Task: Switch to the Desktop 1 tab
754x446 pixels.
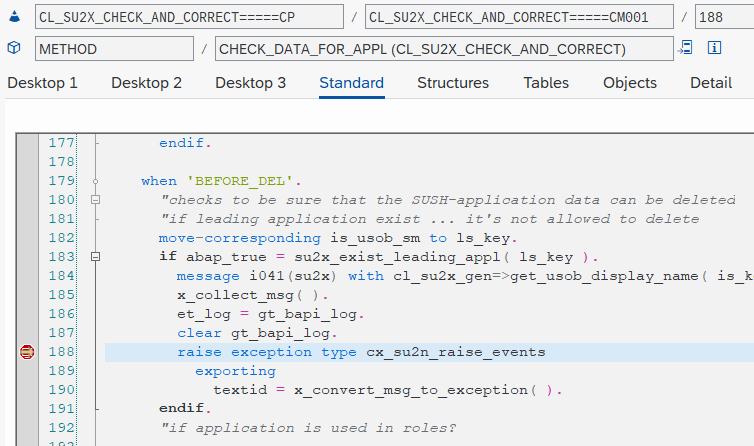Action: click(42, 83)
